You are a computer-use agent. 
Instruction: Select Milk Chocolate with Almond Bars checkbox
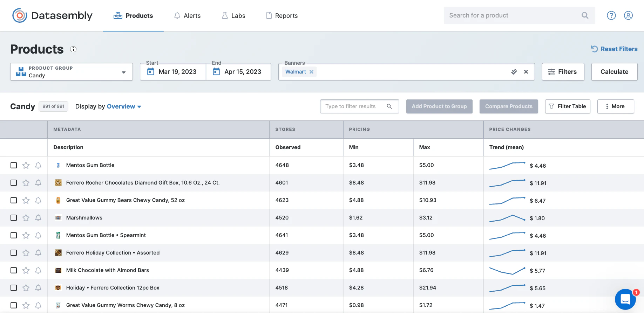point(14,270)
